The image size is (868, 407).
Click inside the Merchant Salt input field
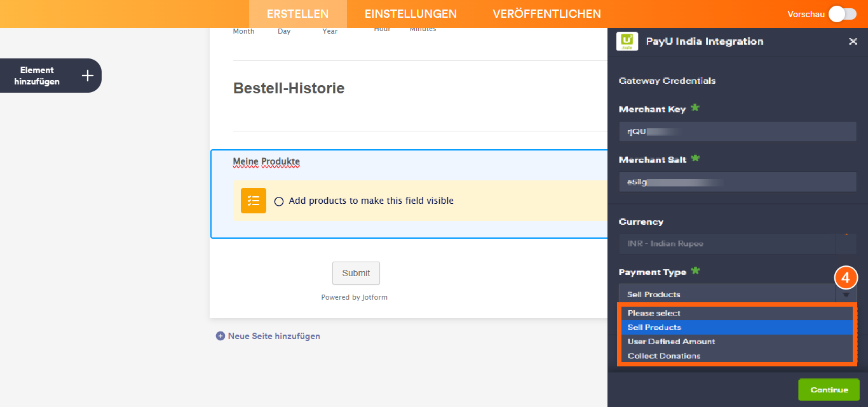click(x=737, y=182)
